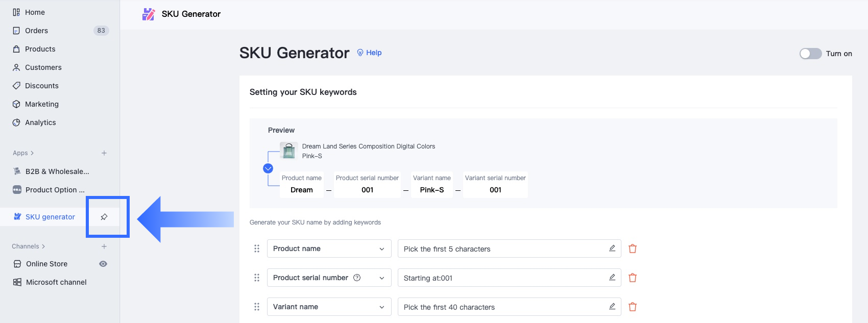This screenshot has height=323, width=868.
Task: Select the blue preview check circle
Action: [x=268, y=168]
